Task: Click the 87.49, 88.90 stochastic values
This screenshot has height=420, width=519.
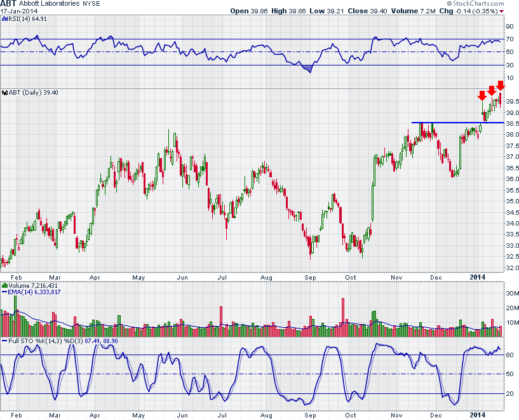Action: tap(101, 341)
